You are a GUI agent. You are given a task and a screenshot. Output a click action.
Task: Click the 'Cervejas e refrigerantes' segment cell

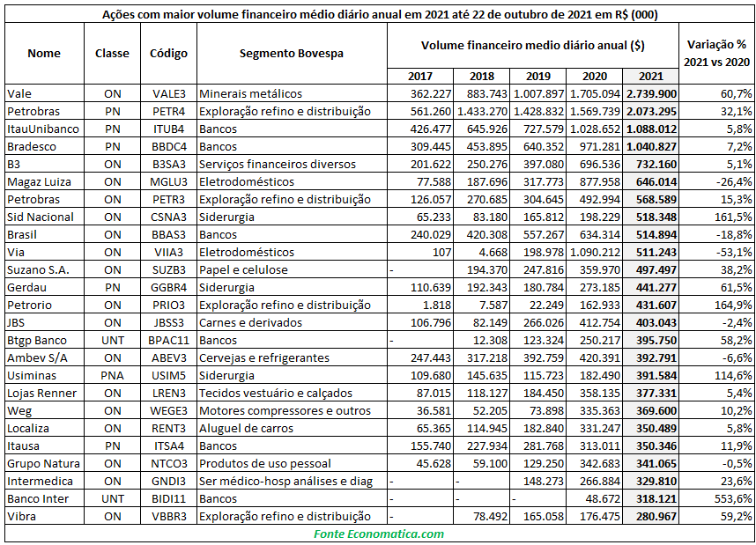tap(292, 357)
